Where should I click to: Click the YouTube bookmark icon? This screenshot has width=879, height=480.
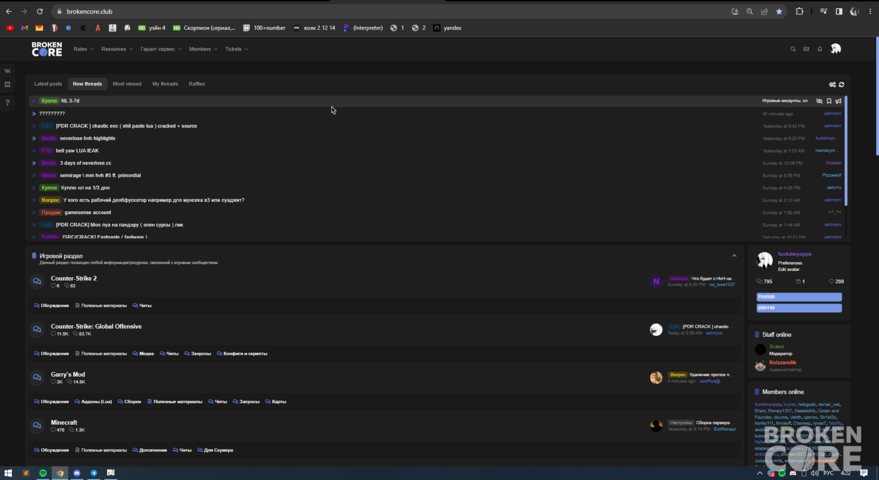click(x=10, y=27)
